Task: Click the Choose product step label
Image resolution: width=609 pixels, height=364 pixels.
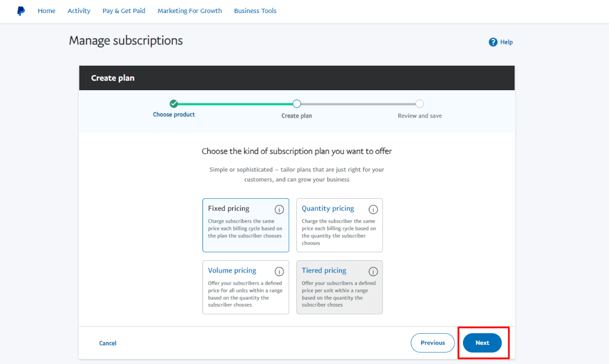Action: [x=174, y=115]
